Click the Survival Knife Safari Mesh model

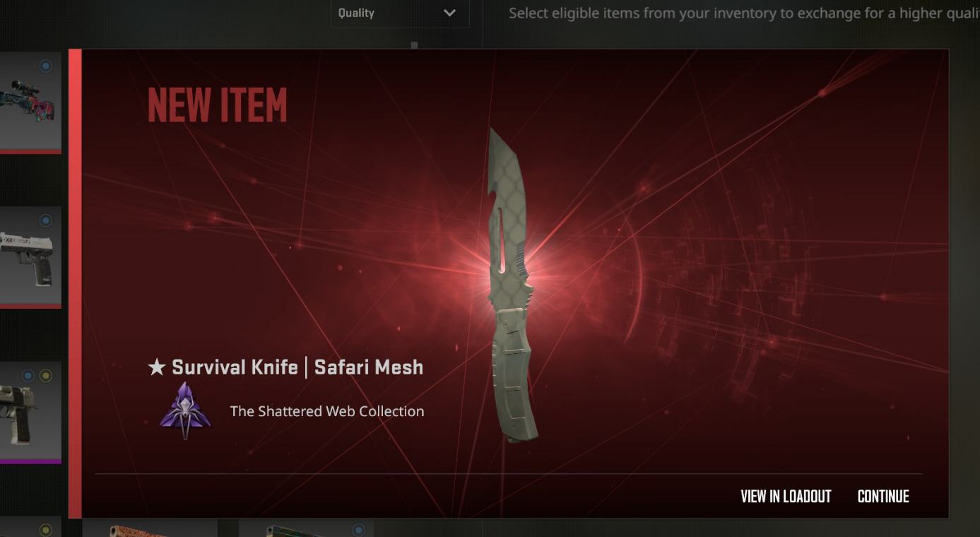(x=510, y=284)
